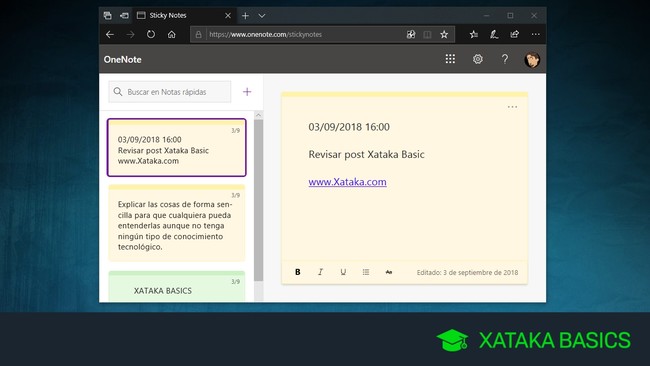The image size is (650, 366).
Task: Toggle underline formatting in the note
Action: point(343,272)
